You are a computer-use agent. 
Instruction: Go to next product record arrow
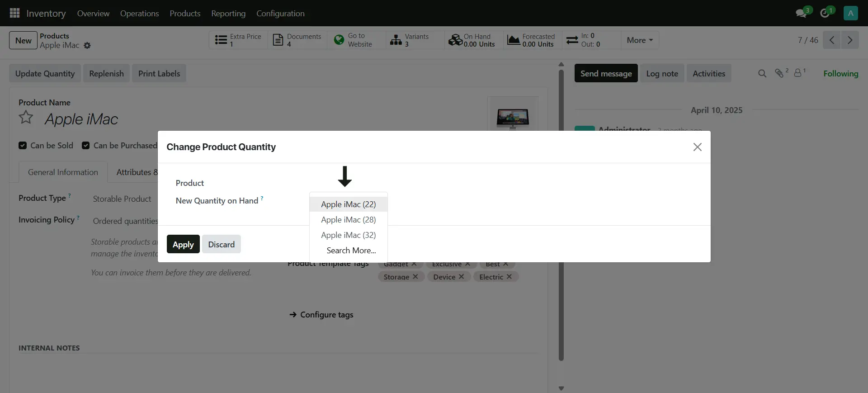[x=850, y=40]
